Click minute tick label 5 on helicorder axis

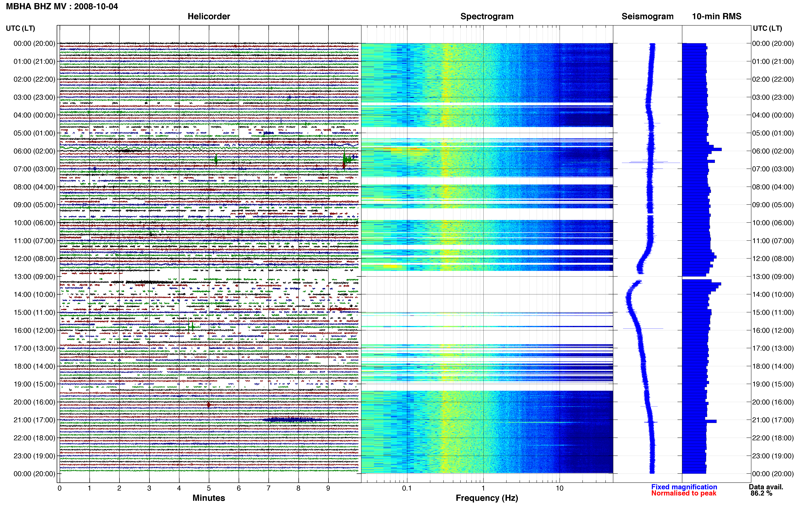click(208, 488)
